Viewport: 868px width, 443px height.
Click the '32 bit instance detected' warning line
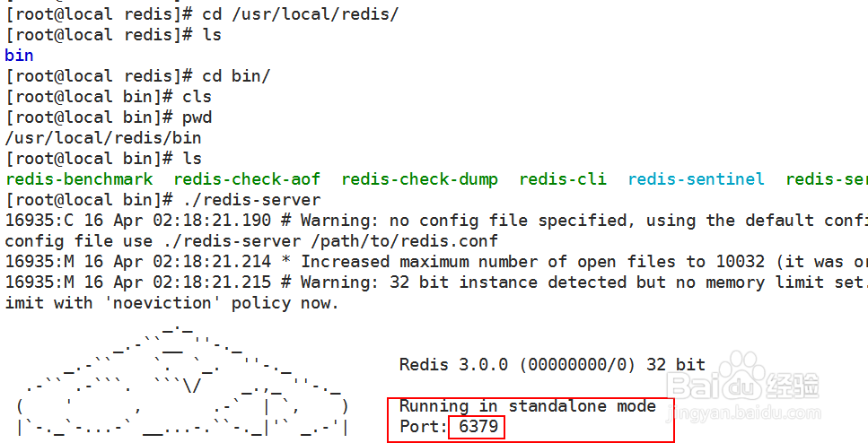(436, 282)
